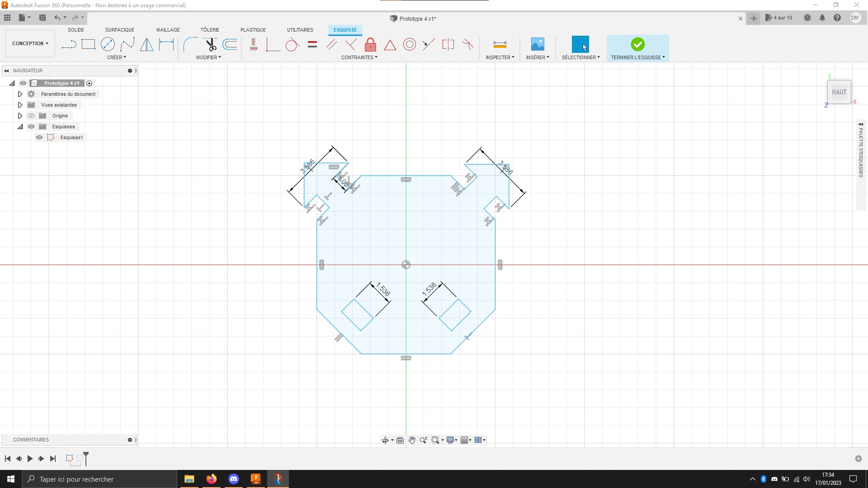This screenshot has width=868, height=488.
Task: Apply the Perpendicular constraint
Action: (x=351, y=44)
